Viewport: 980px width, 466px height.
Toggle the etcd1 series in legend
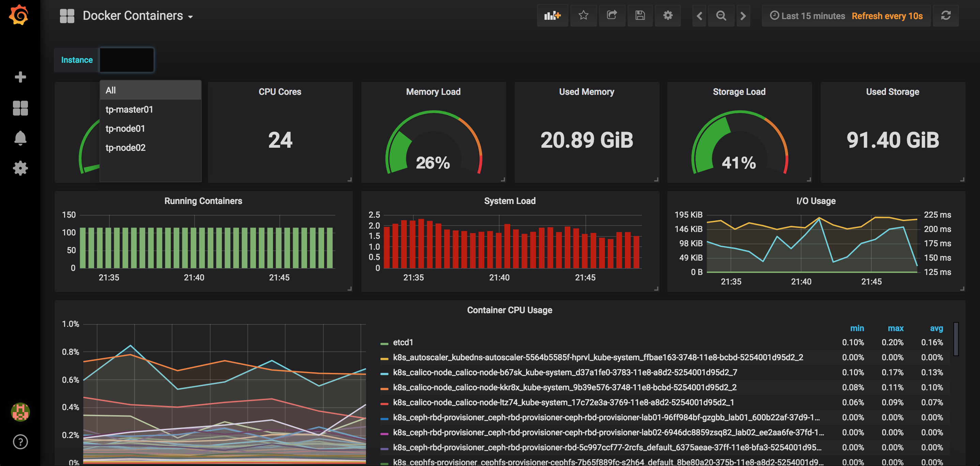click(x=403, y=342)
